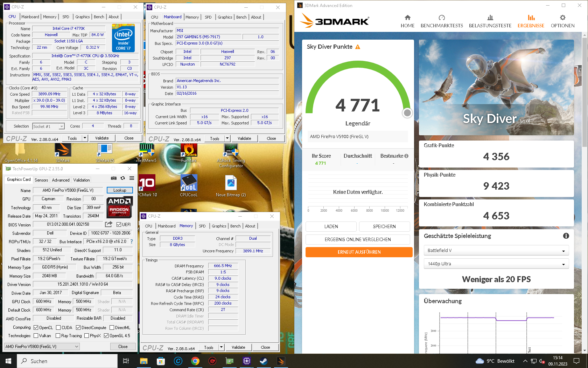Toggle the DirectCompute checkbox
Image resolution: width=588 pixels, height=368 pixels.
[x=78, y=328]
